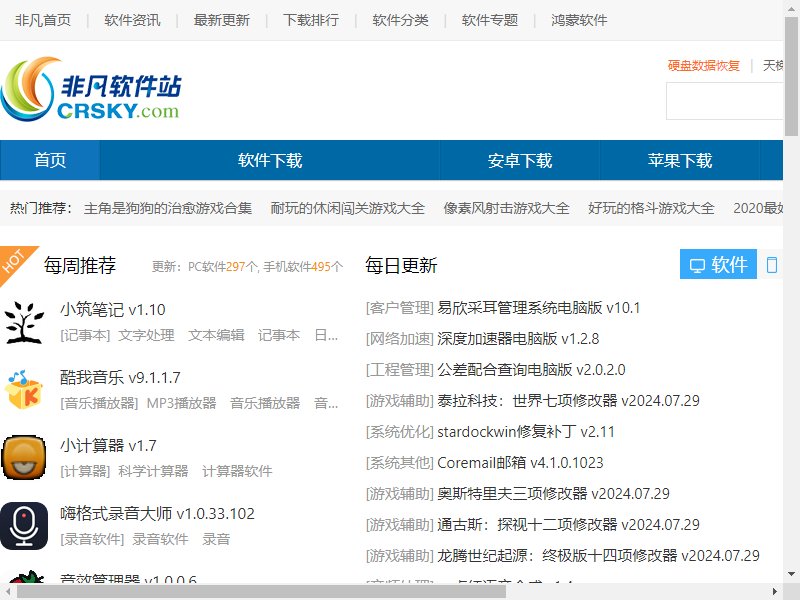Go to 非凡首页 in top bar
The height and width of the screenshot is (600, 800).
43,20
